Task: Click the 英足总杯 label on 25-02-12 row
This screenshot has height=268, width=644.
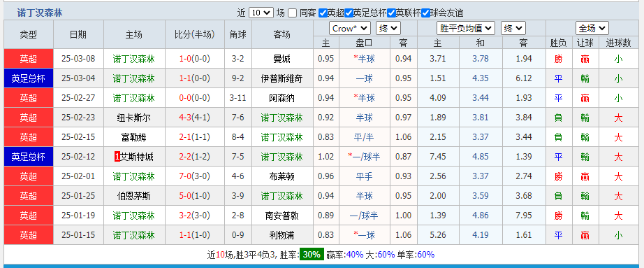Action: coord(29,157)
